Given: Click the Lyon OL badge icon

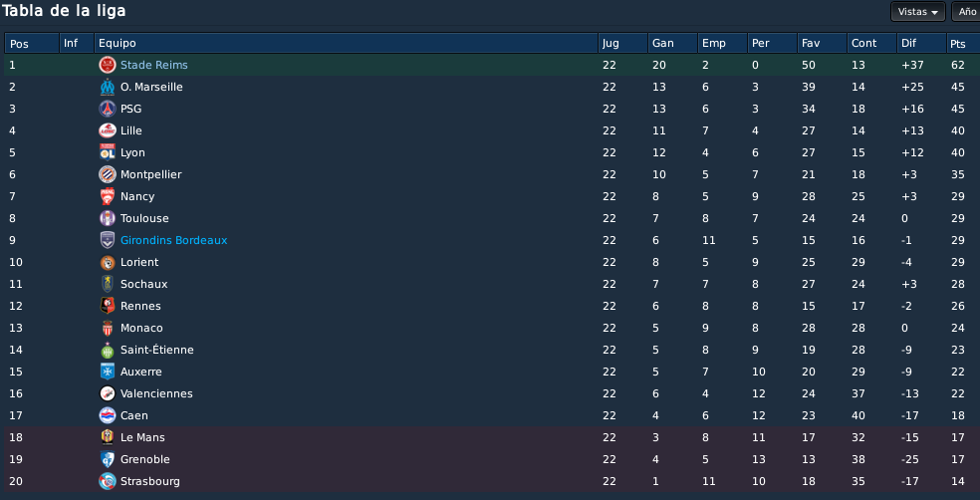Looking at the screenshot, I should pyautogui.click(x=108, y=152).
